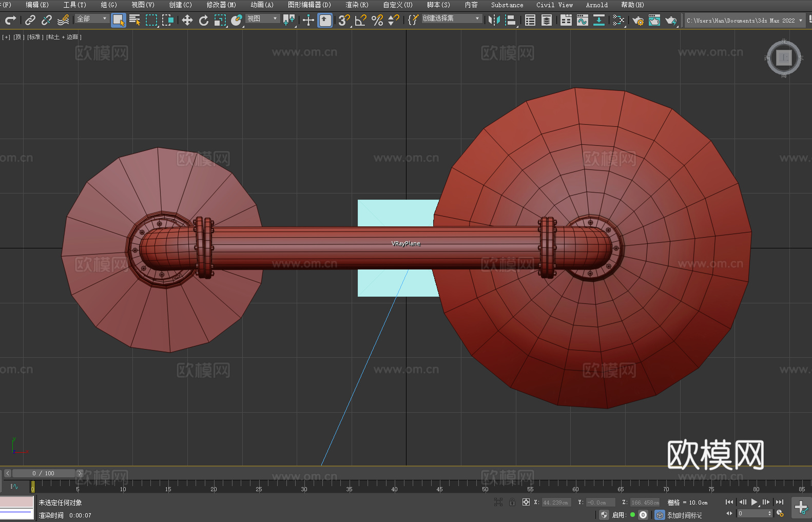812x522 pixels.
Task: Click the Unlink Selection icon
Action: (x=47, y=20)
